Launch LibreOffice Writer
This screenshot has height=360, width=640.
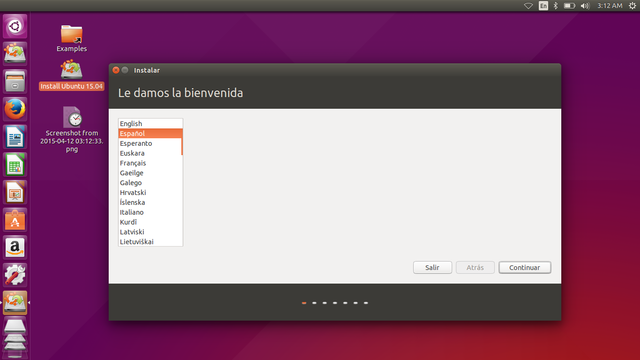tap(15, 137)
